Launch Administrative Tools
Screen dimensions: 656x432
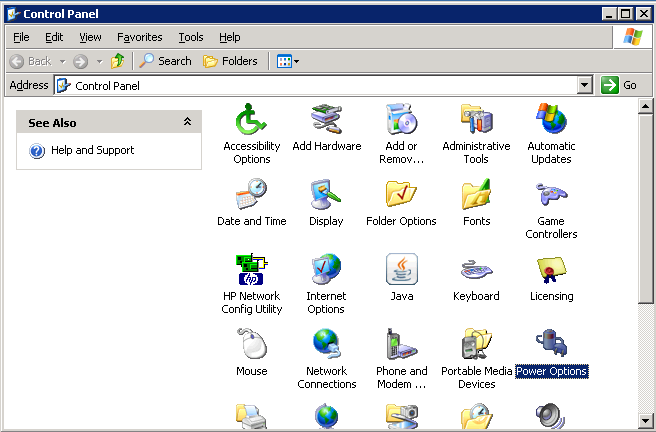(476, 122)
